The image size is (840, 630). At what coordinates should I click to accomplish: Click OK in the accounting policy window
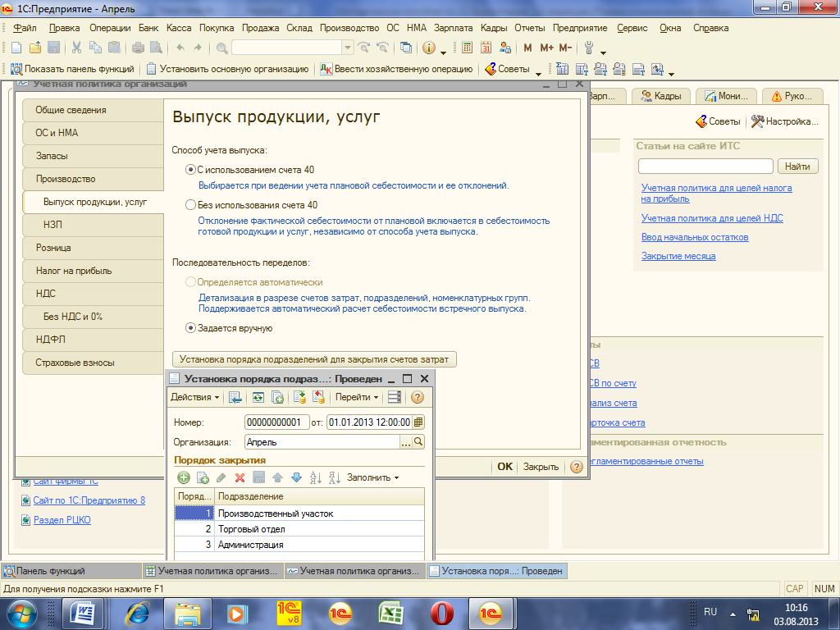[504, 467]
